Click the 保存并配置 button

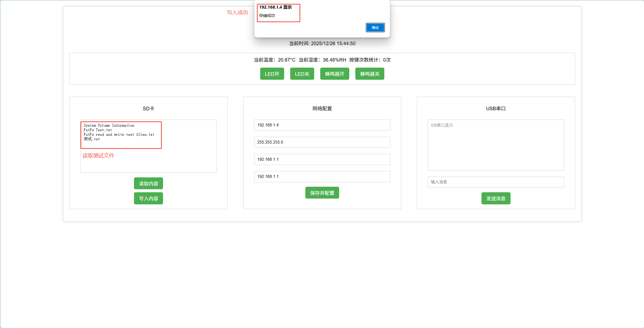tap(322, 193)
